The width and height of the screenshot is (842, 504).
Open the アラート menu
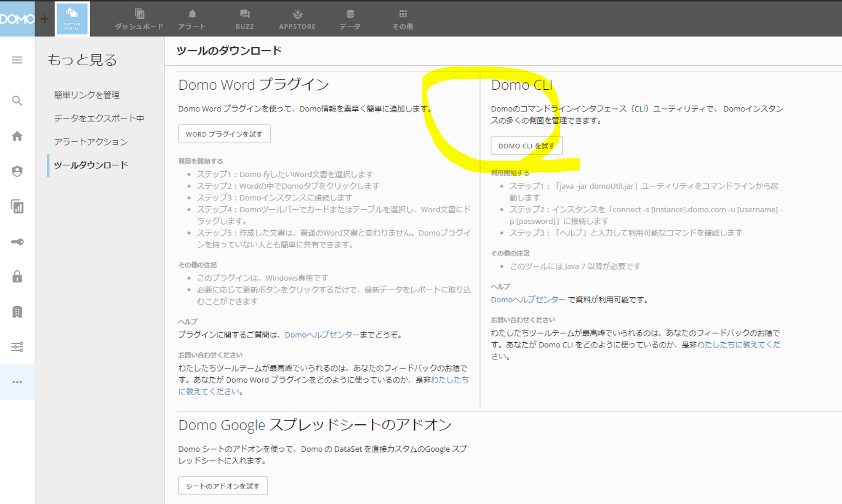pyautogui.click(x=192, y=19)
